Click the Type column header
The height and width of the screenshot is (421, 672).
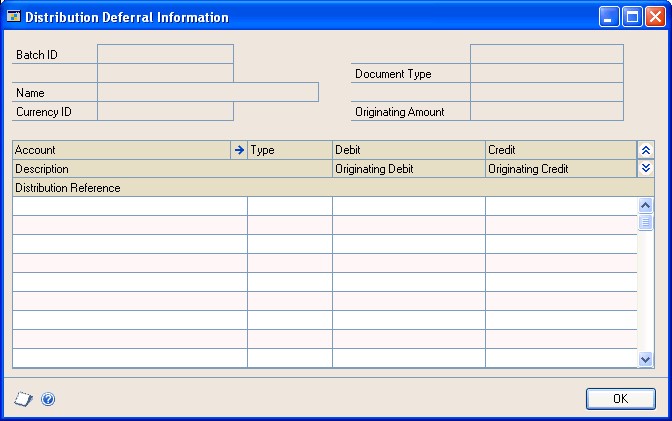click(290, 150)
